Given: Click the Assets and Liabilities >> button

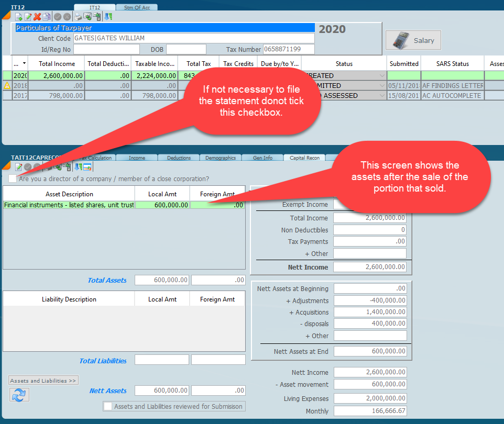Looking at the screenshot, I should pyautogui.click(x=43, y=381).
